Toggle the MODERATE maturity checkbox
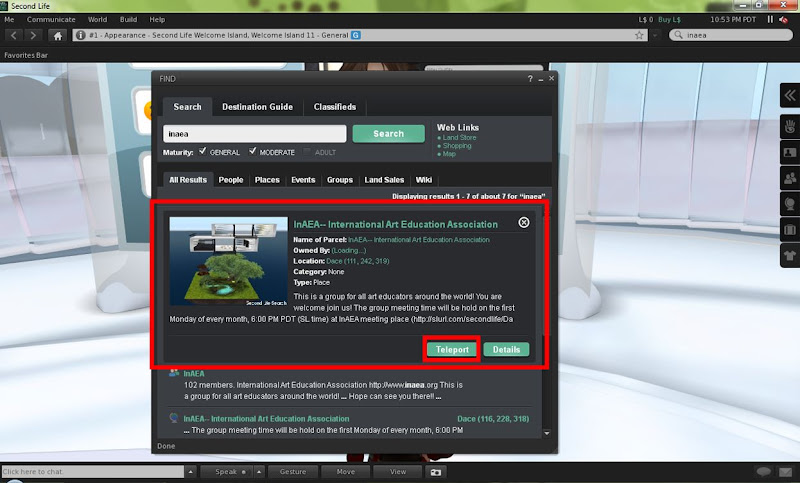The image size is (800, 483). tap(253, 151)
